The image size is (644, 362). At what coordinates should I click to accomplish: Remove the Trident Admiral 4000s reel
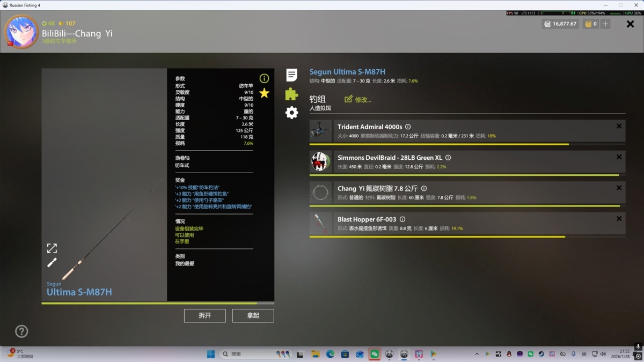(x=619, y=126)
